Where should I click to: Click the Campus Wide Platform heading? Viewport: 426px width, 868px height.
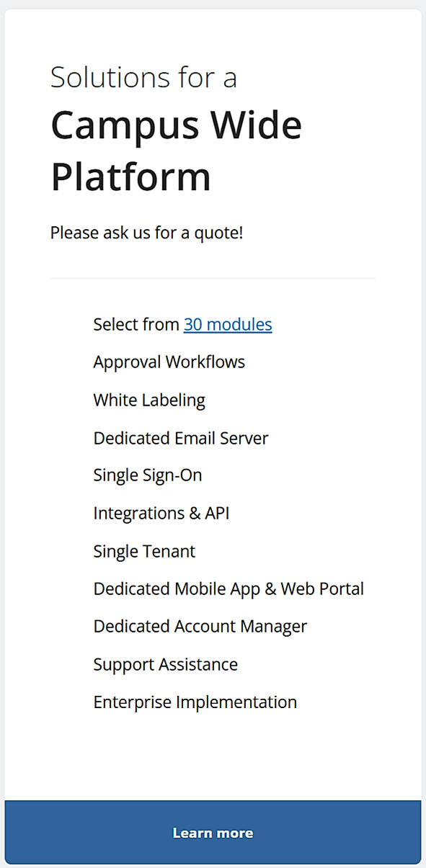176,150
